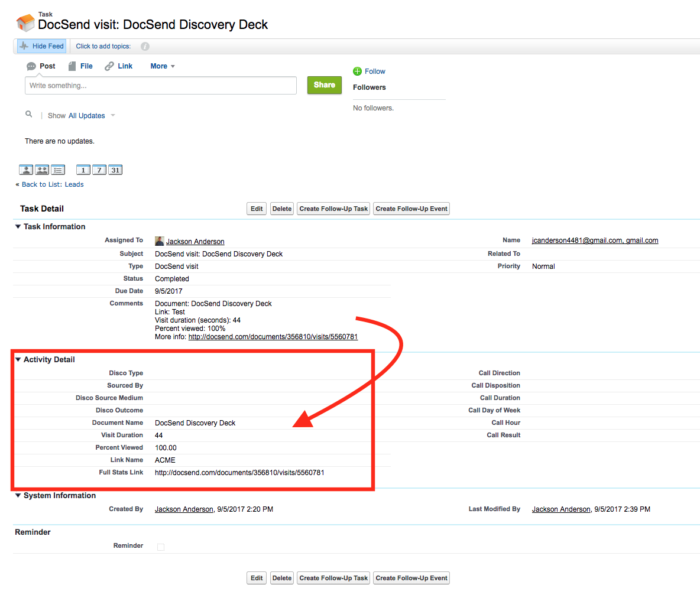Screen dimensions: 700x598
Task: Click the Percent Viewed value '100.00'
Action: (x=166, y=448)
